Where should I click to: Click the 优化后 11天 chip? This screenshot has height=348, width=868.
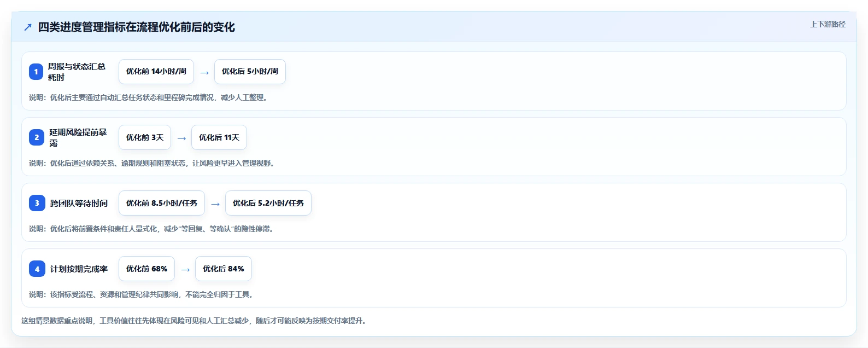click(x=219, y=137)
